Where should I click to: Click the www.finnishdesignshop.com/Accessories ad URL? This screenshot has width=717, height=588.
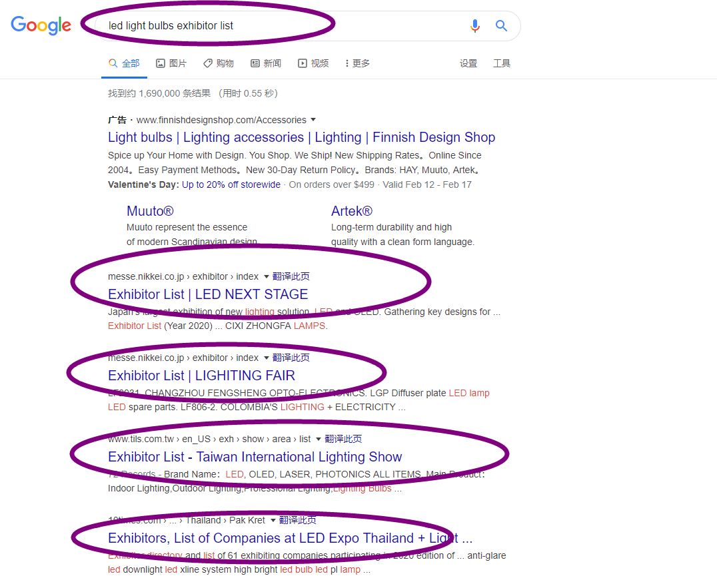click(221, 120)
